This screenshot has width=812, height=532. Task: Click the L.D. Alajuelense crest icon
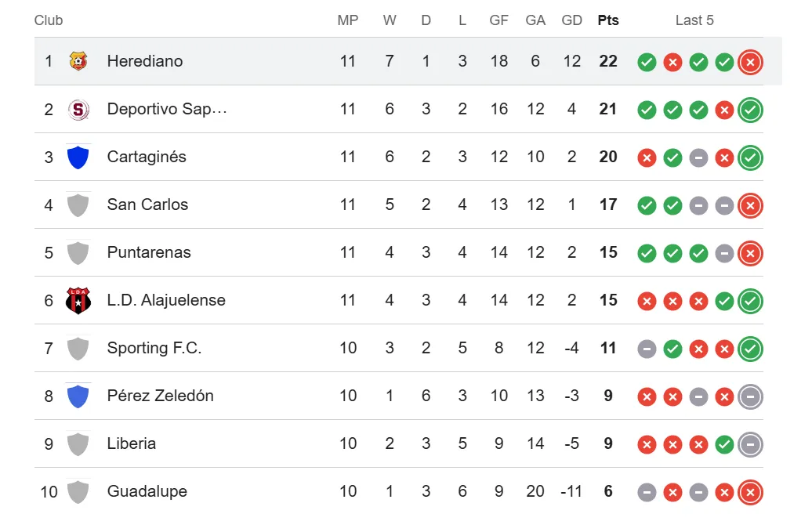coord(78,300)
